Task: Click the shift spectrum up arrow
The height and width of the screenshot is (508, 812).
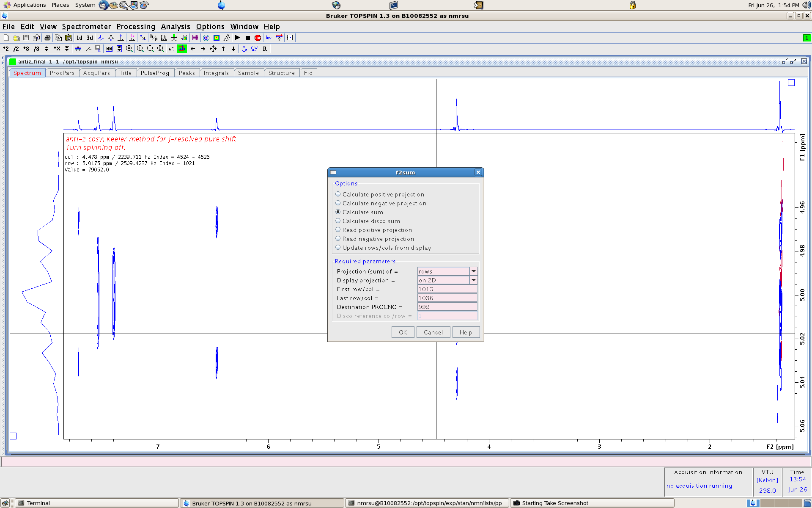Action: pos(223,49)
